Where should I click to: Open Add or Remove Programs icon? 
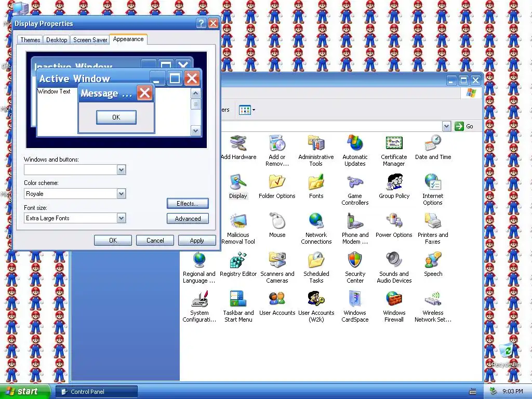click(x=277, y=151)
